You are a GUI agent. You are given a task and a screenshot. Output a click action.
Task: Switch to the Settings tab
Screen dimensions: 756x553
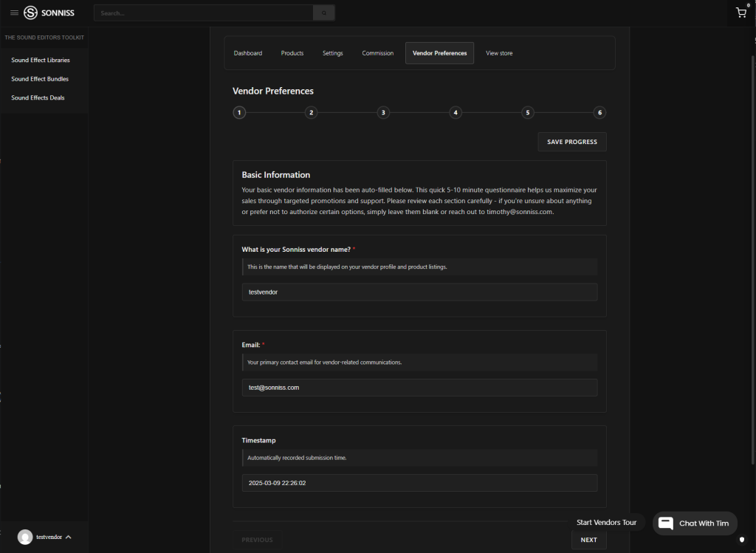pos(333,53)
